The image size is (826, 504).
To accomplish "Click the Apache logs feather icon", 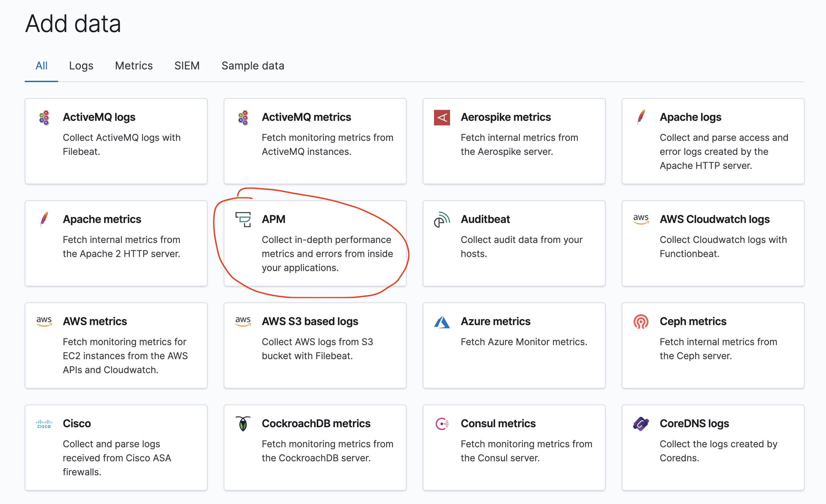I will pos(641,117).
